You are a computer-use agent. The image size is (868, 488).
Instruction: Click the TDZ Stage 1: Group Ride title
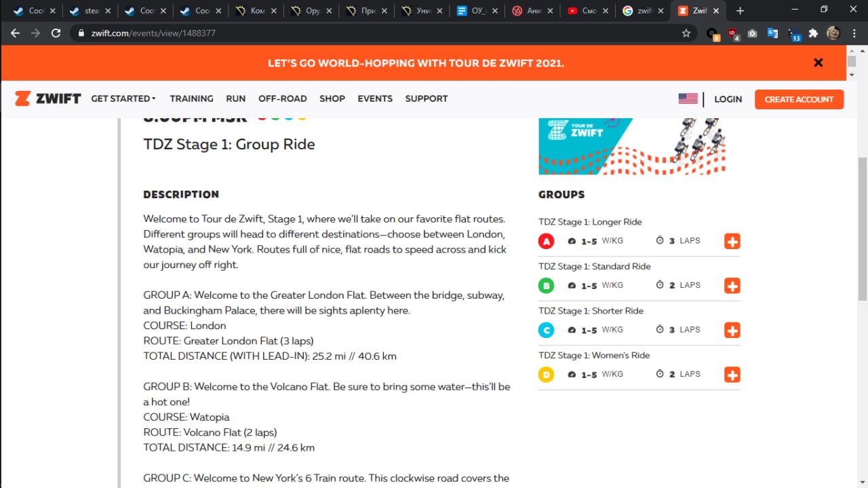click(229, 144)
